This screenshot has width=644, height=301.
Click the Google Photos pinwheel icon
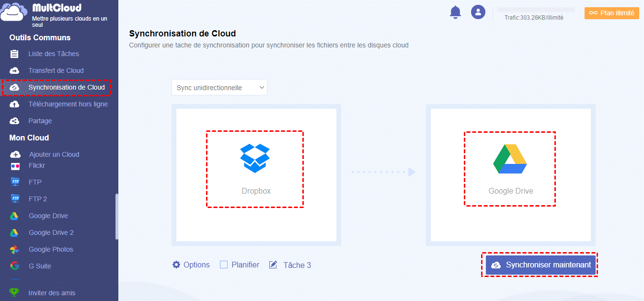click(15, 250)
